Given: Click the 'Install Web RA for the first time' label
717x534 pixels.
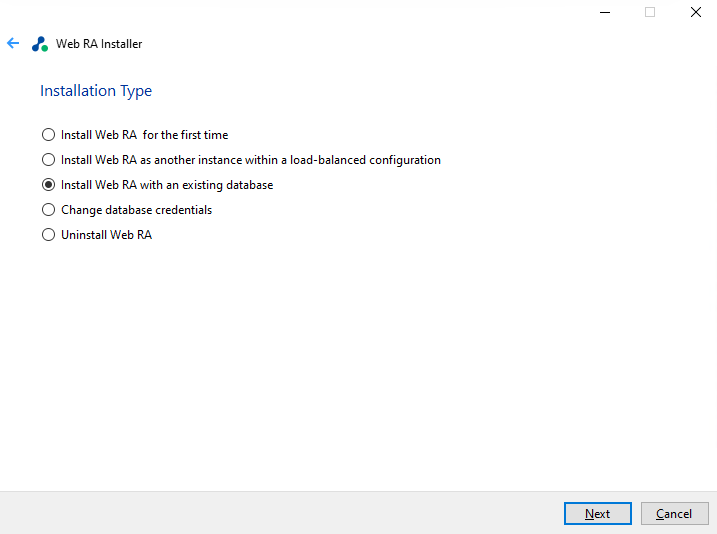Looking at the screenshot, I should pos(145,135).
